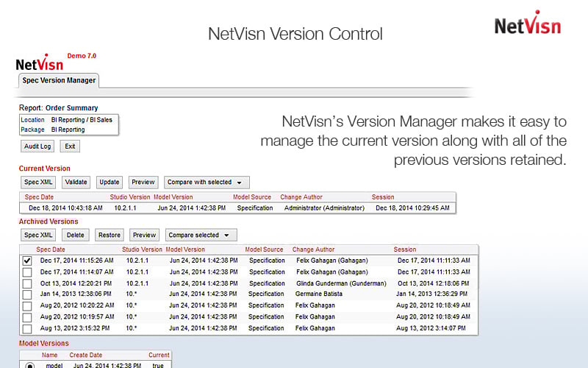This screenshot has width=588, height=368.
Task: Click Validate in Current Version
Action: coord(76,182)
